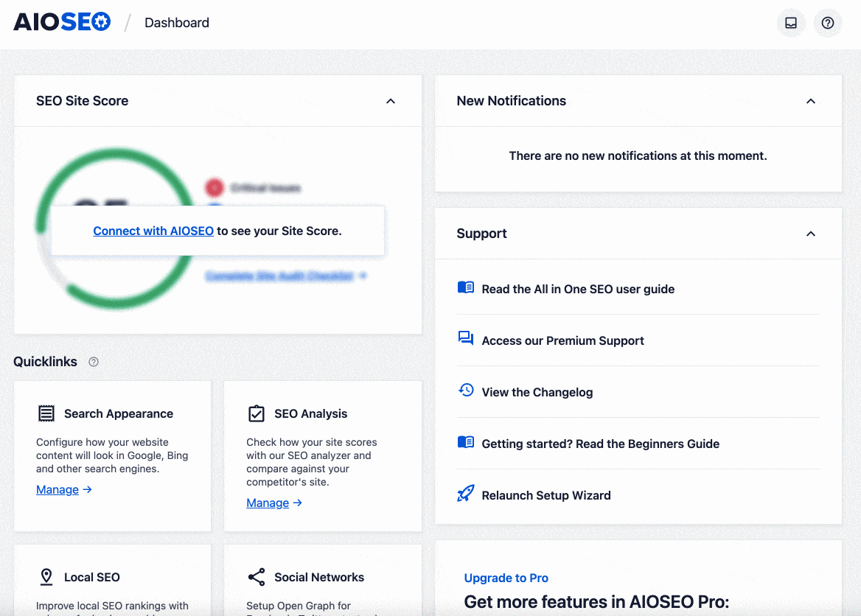This screenshot has width=861, height=616.
Task: Select Dashboard in the breadcrumb
Action: point(176,23)
